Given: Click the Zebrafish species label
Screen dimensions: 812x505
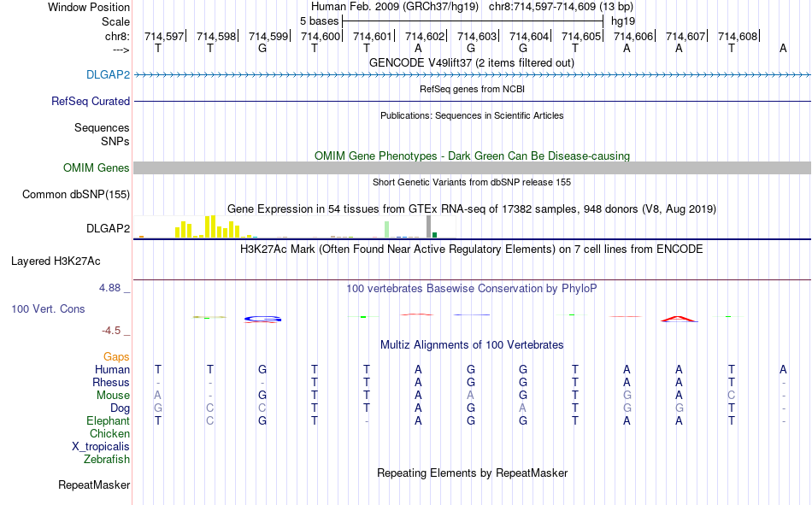Looking at the screenshot, I should (x=107, y=459).
